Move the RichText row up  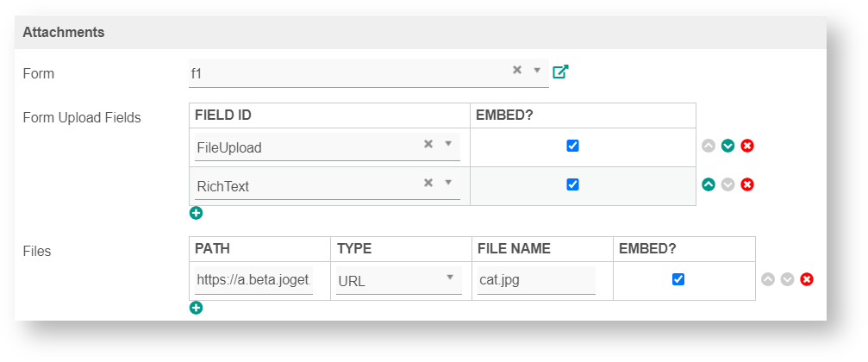click(709, 184)
